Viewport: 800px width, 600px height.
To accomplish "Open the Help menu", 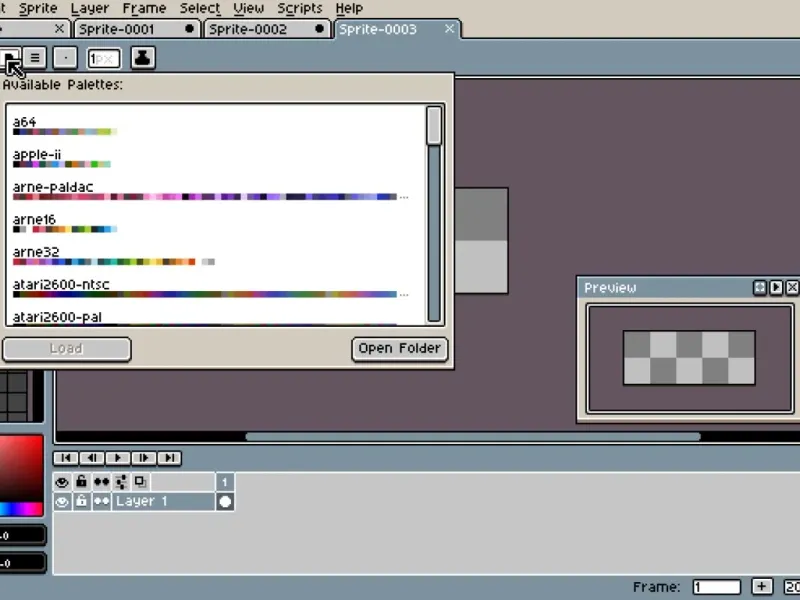I will (349, 8).
